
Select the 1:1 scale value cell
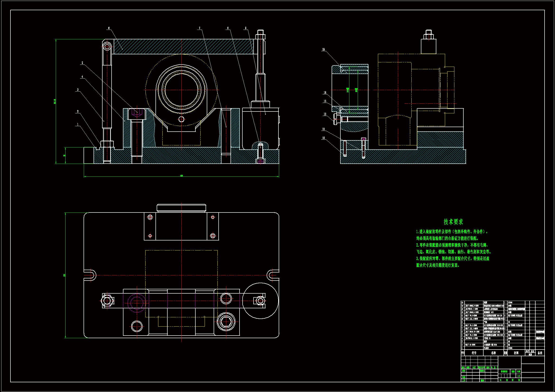click(x=518, y=376)
